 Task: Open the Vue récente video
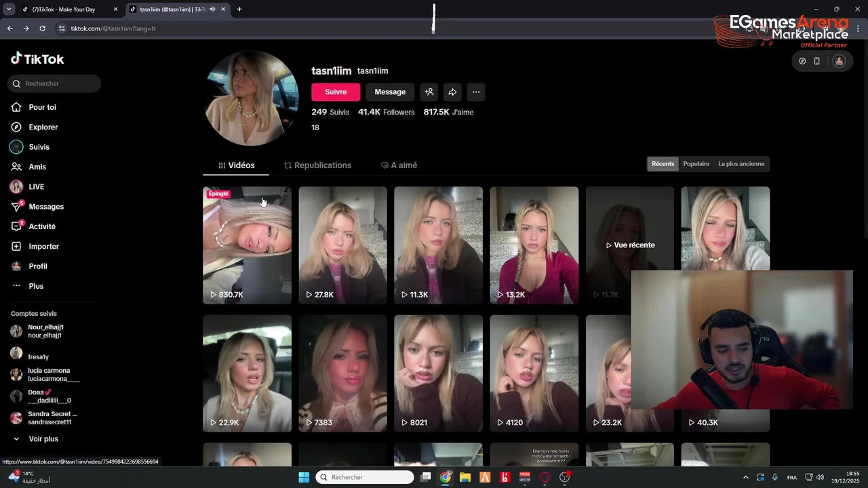pos(630,245)
